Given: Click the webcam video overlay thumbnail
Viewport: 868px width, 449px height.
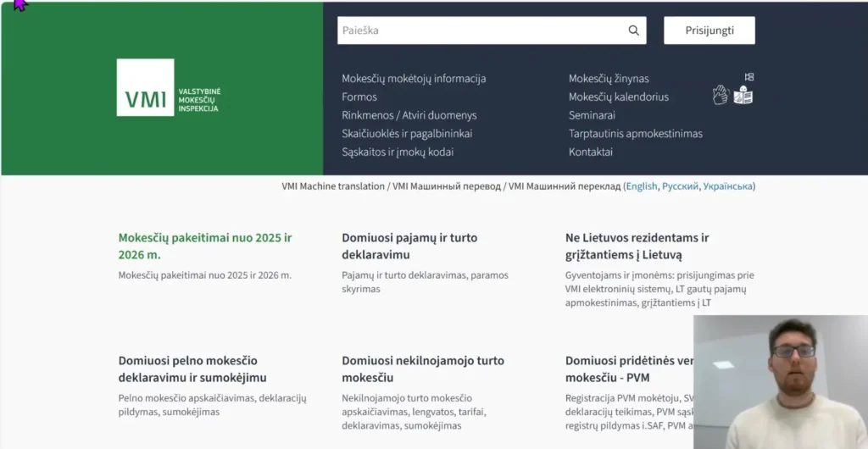Looking at the screenshot, I should (x=781, y=382).
